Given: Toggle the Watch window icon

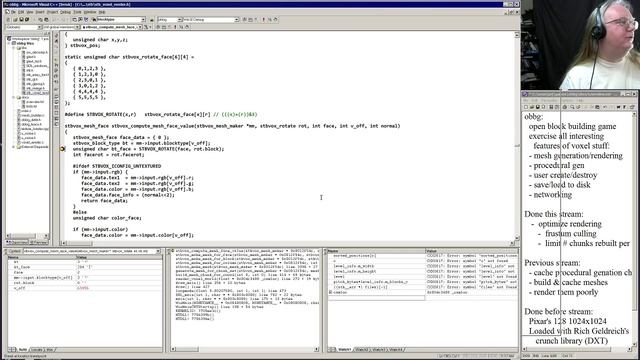Looking at the screenshot, I should (x=56, y=97).
